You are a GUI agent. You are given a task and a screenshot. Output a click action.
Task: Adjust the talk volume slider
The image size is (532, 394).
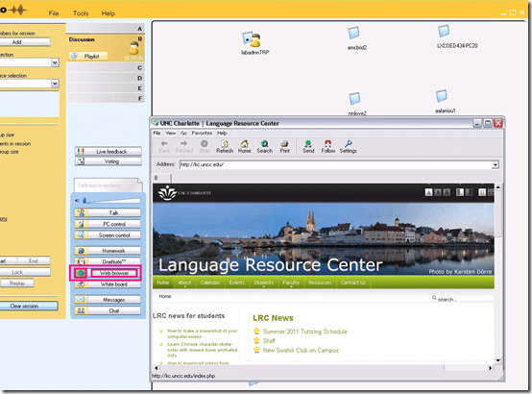click(112, 201)
